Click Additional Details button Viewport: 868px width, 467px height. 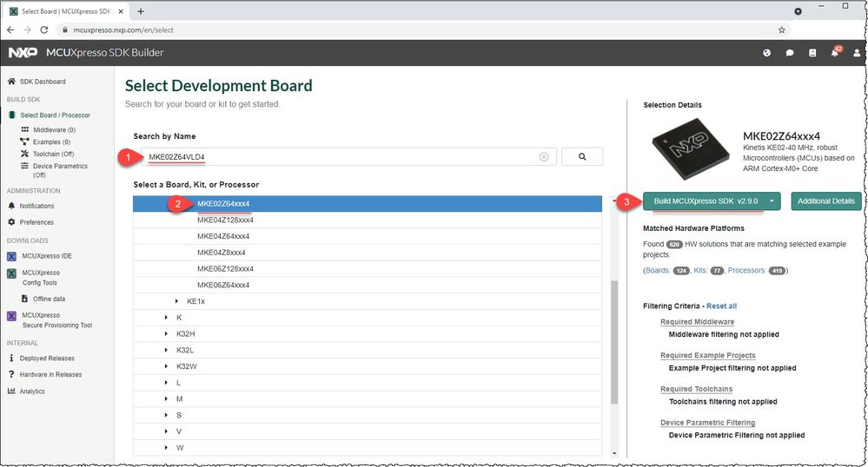click(x=826, y=201)
